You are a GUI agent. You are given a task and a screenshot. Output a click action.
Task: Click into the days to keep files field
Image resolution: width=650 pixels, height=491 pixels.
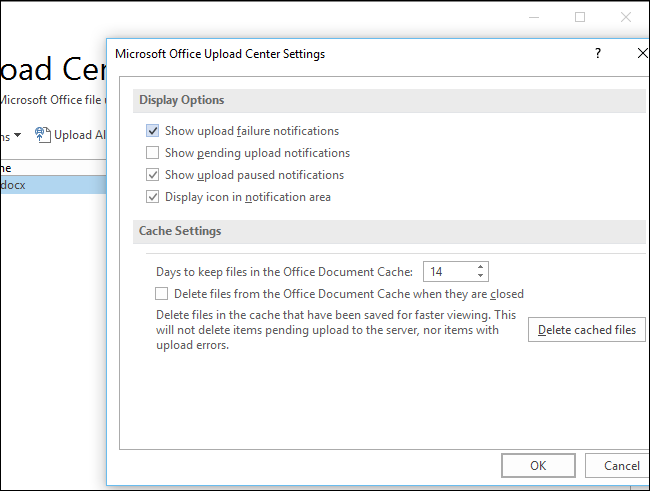tap(448, 271)
